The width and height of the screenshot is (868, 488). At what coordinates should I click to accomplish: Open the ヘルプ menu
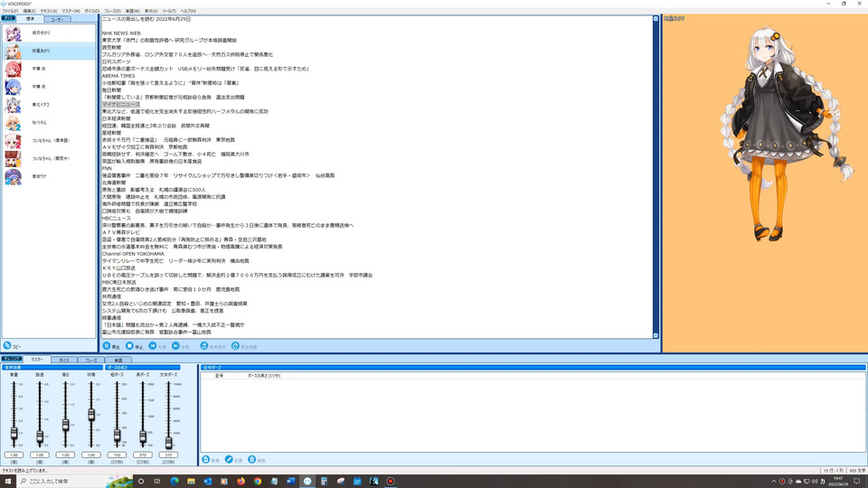(x=188, y=11)
